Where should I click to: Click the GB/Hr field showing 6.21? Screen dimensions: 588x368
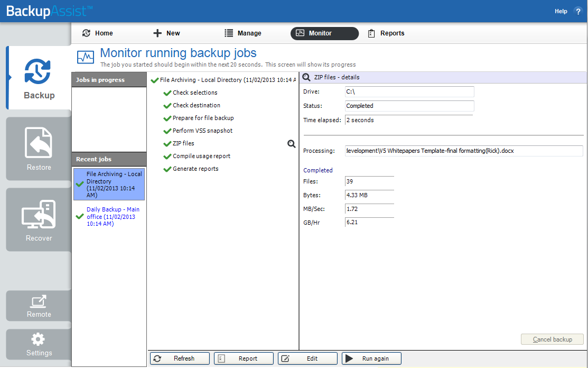[x=369, y=223]
